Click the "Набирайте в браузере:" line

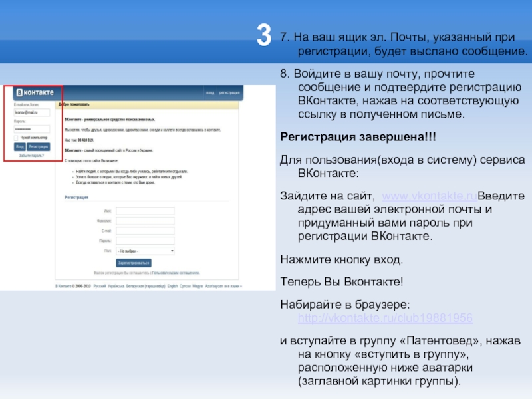(x=345, y=305)
